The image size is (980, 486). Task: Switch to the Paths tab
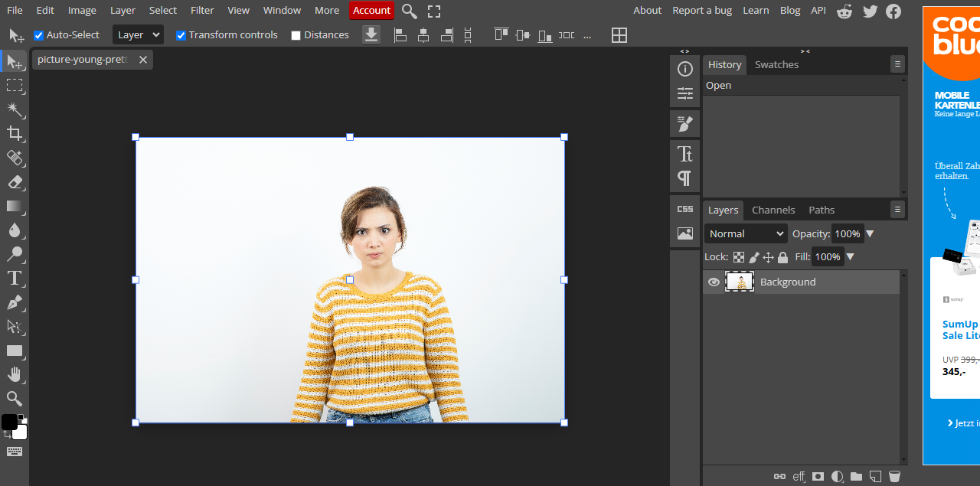pos(822,210)
